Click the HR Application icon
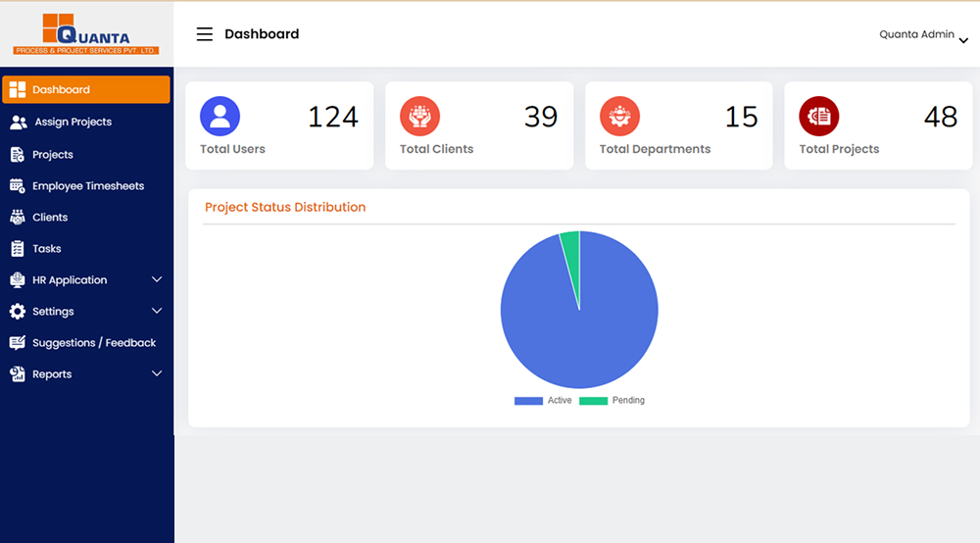980x543 pixels. 18,280
